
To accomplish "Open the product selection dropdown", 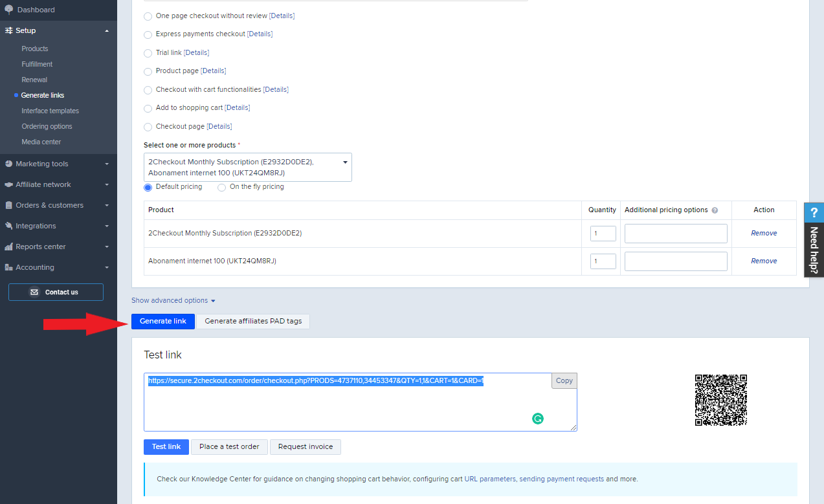I will coord(248,168).
